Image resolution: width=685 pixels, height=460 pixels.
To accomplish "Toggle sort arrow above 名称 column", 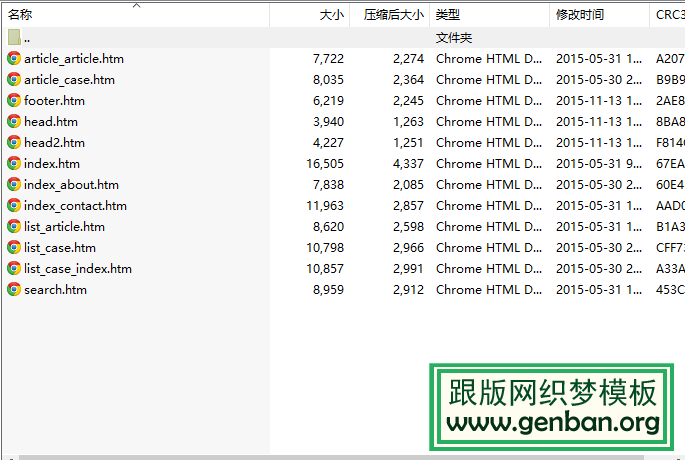I will [x=136, y=5].
